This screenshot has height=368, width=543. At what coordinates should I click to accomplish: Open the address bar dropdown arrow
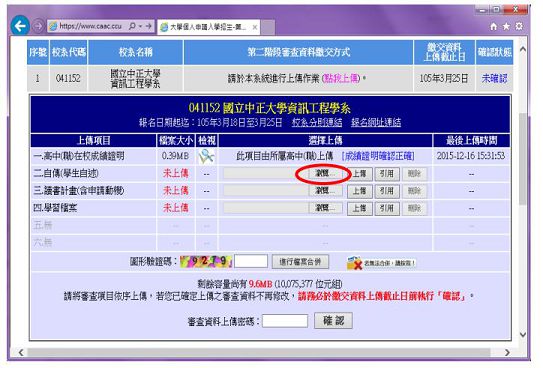(140, 26)
